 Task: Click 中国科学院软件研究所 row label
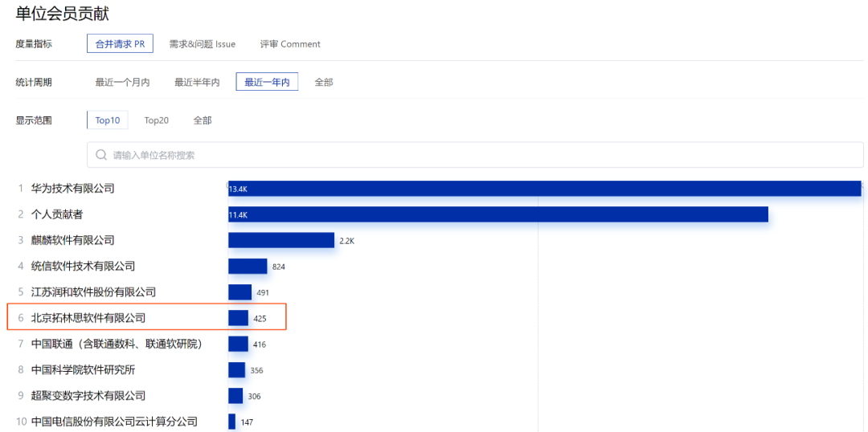pyautogui.click(x=83, y=370)
